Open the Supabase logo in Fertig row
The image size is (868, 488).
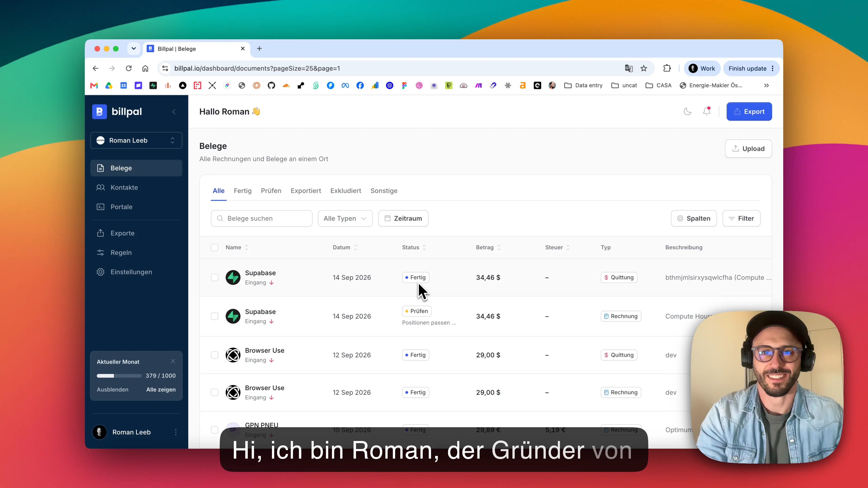[233, 277]
